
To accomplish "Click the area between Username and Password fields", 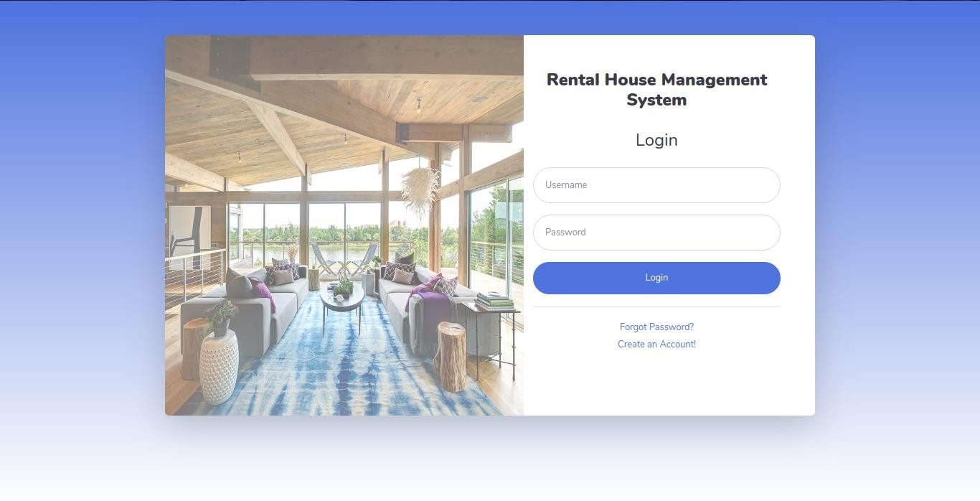I will pos(656,208).
